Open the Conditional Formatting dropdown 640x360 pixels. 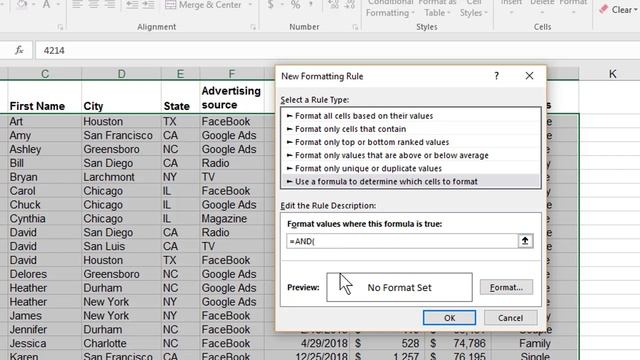click(x=390, y=8)
